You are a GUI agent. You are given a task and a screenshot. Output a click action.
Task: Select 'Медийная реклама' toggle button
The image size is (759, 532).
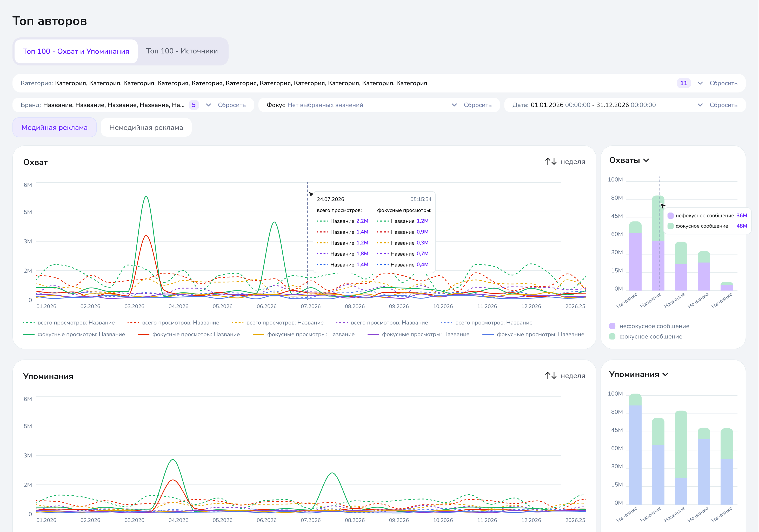tap(55, 128)
